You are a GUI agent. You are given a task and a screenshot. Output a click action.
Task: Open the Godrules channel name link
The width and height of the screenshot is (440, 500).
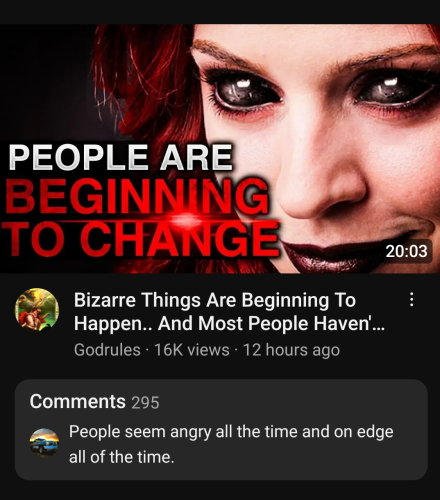(107, 350)
